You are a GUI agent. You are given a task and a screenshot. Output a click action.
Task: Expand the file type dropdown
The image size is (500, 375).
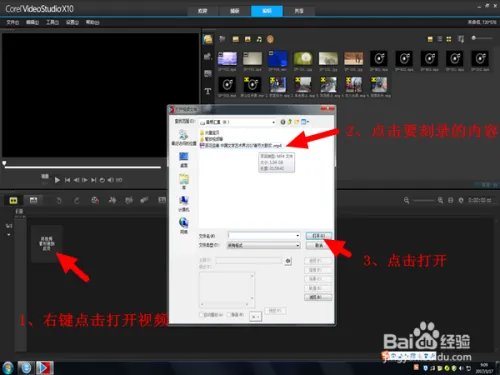(x=297, y=245)
